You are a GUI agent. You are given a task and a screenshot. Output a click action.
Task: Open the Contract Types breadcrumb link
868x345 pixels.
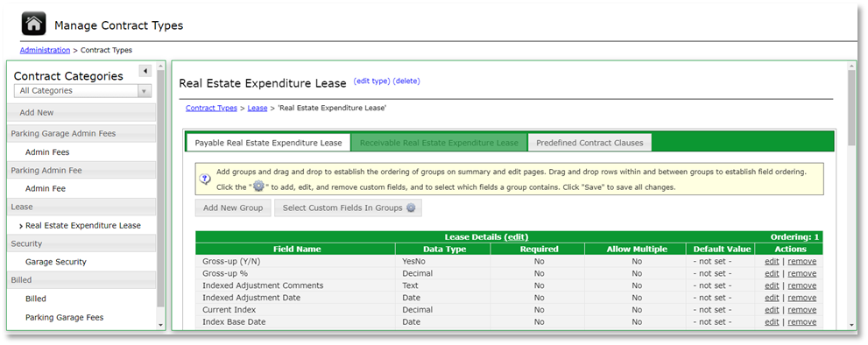click(211, 108)
